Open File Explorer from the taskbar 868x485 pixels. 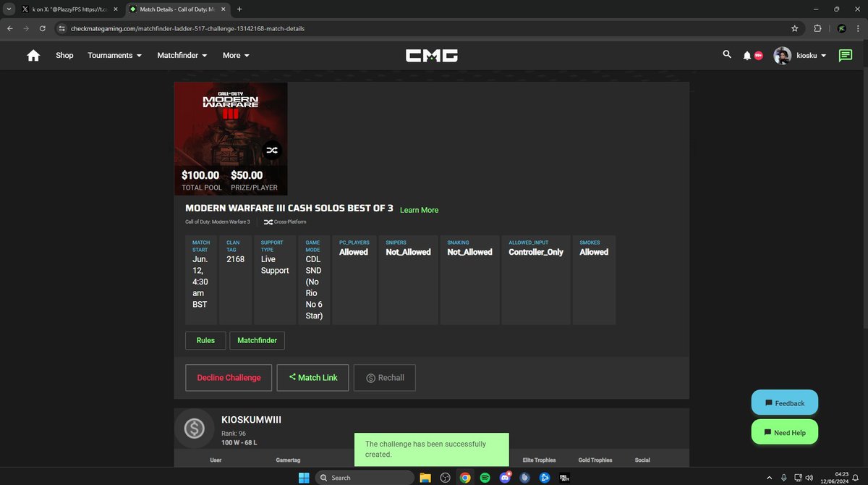425,477
